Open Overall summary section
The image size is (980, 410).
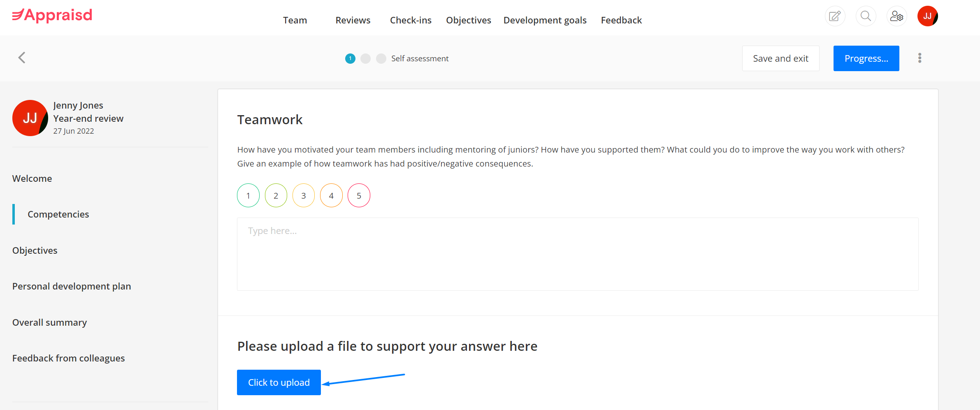coord(49,322)
